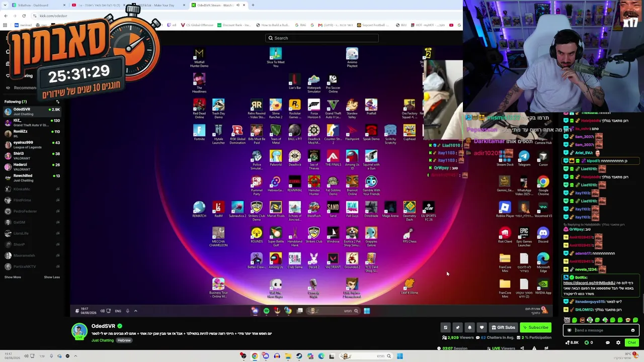Open the Forza Horizon 6 icon

coord(313,108)
